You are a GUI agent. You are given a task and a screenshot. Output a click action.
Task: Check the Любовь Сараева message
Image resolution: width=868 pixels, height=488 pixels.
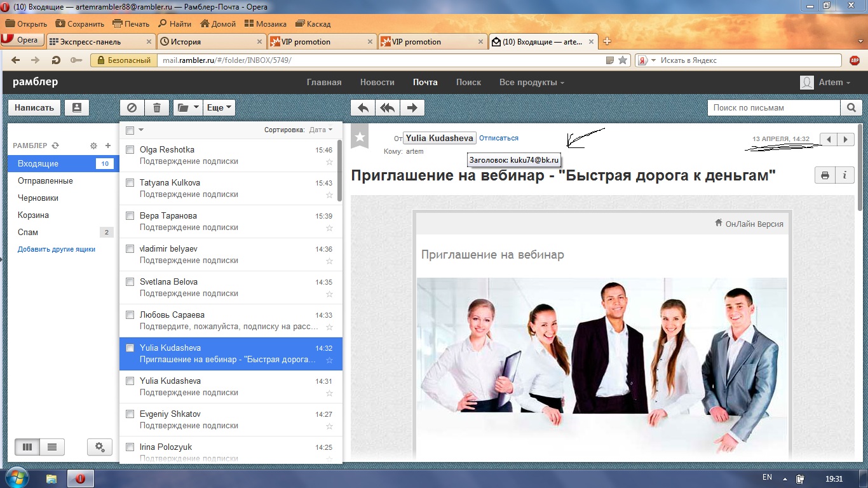(x=130, y=315)
